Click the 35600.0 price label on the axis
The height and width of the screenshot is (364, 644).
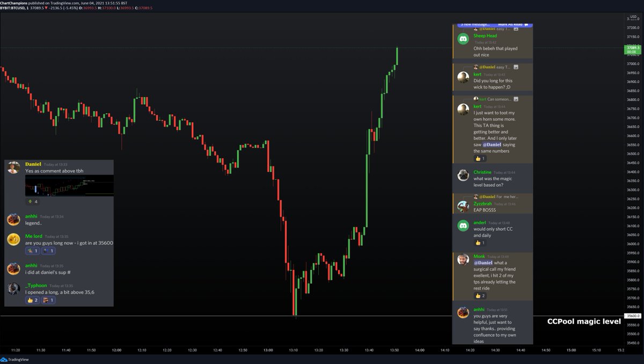pos(633,316)
